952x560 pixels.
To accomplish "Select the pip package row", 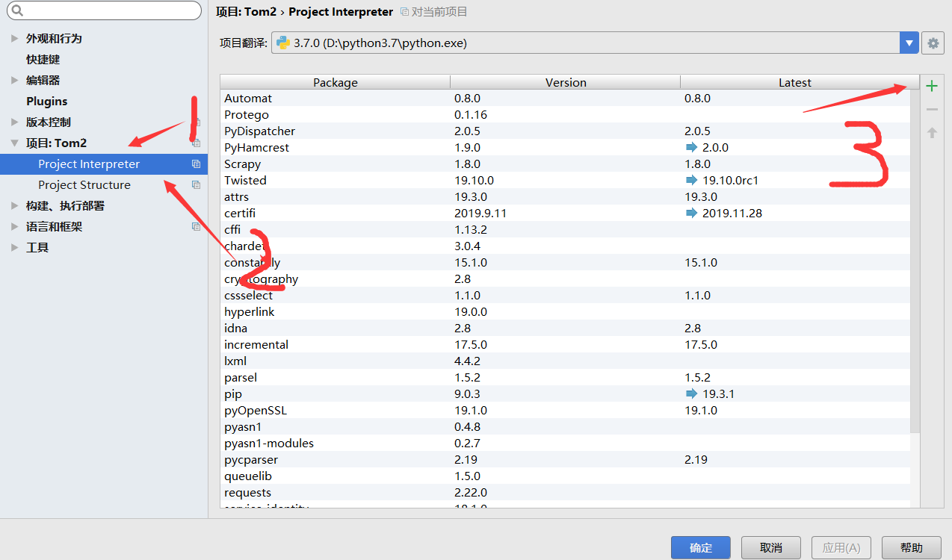I will point(566,393).
